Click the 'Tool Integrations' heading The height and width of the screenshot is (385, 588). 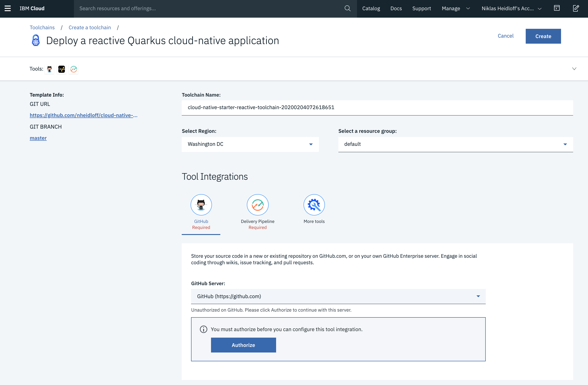point(215,176)
